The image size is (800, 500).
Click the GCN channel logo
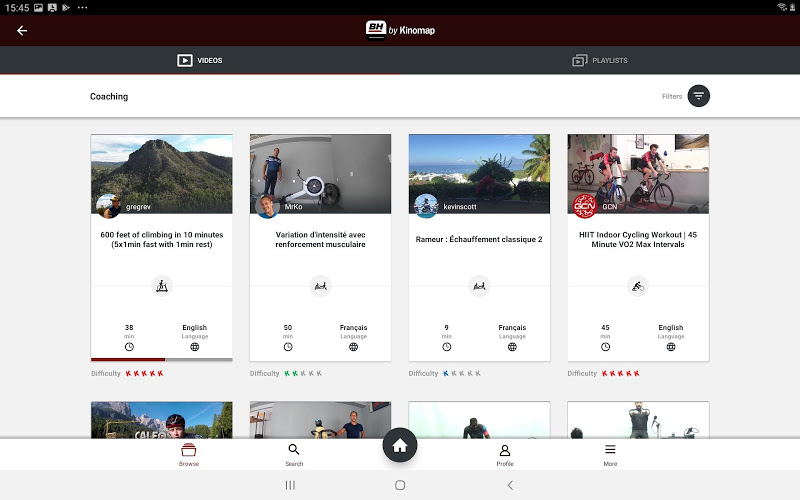tap(584, 206)
